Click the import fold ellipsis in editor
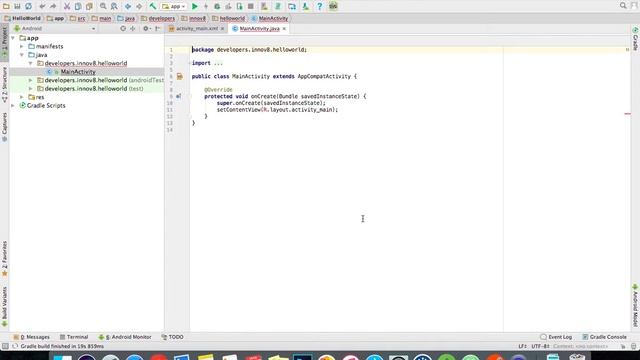The image size is (640, 360). click(218, 63)
